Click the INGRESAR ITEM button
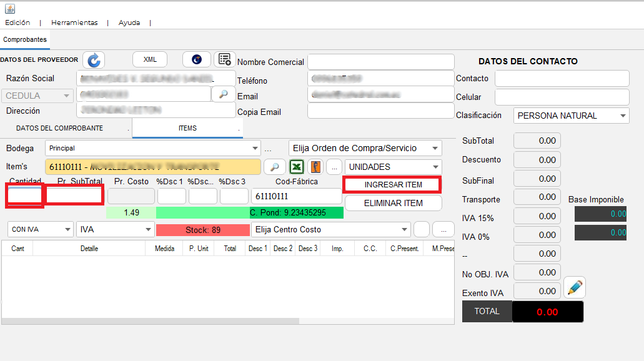 pos(393,185)
